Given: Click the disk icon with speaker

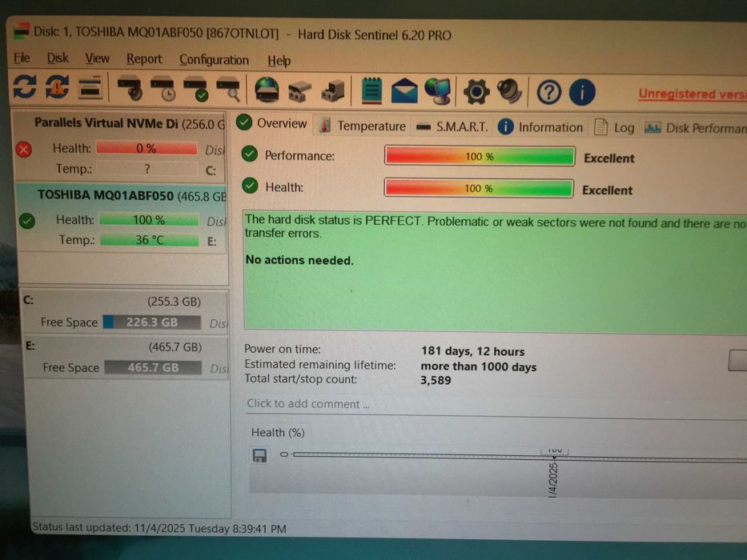Looking at the screenshot, I should pos(130,88).
